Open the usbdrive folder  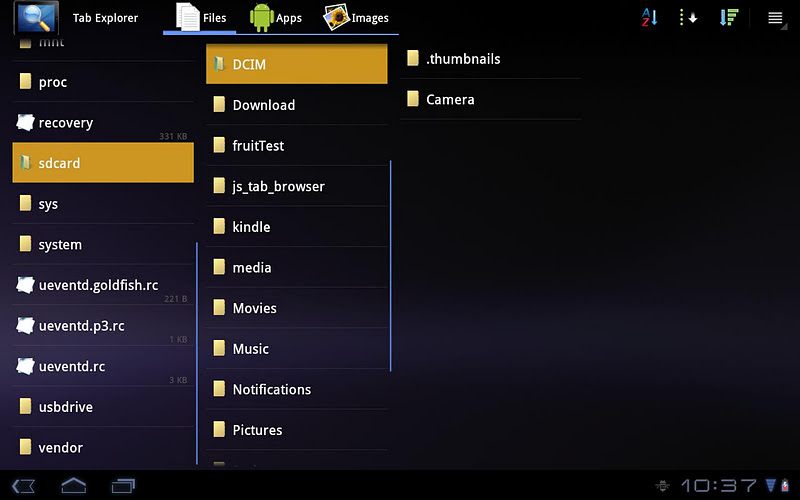(103, 407)
